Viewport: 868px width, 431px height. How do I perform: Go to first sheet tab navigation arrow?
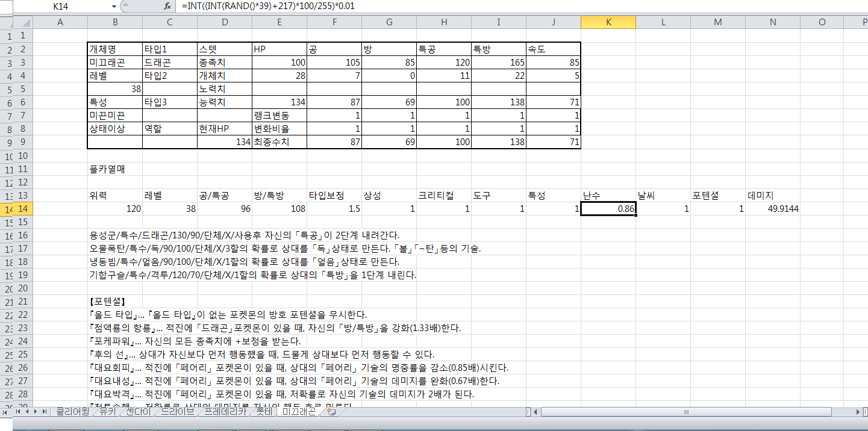pyautogui.click(x=18, y=412)
